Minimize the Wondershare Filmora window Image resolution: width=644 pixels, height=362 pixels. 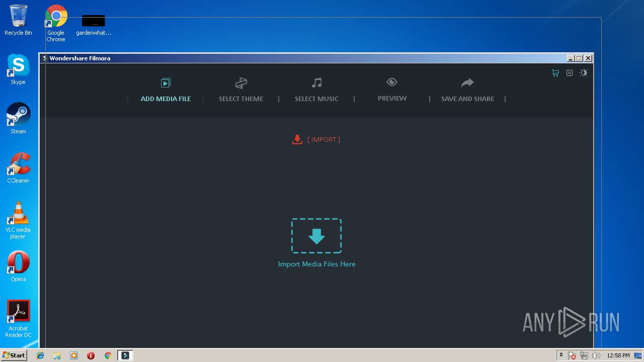point(570,58)
